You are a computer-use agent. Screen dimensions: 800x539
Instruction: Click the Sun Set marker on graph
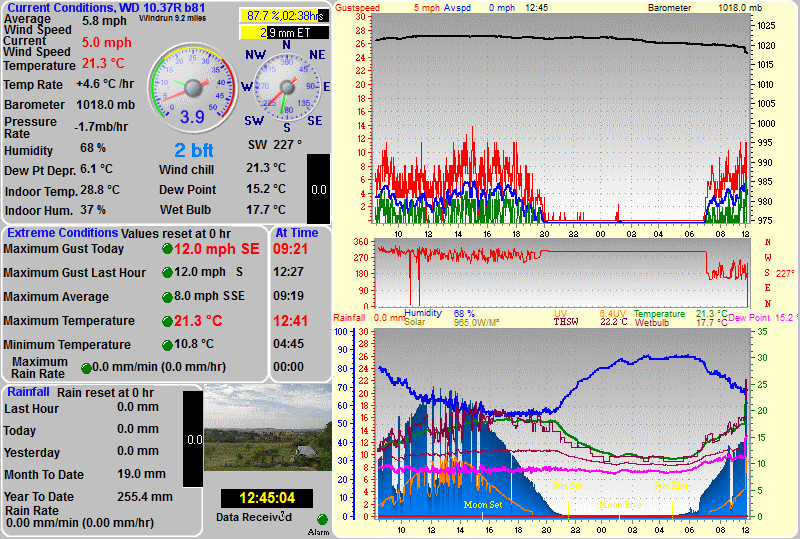tap(567, 485)
